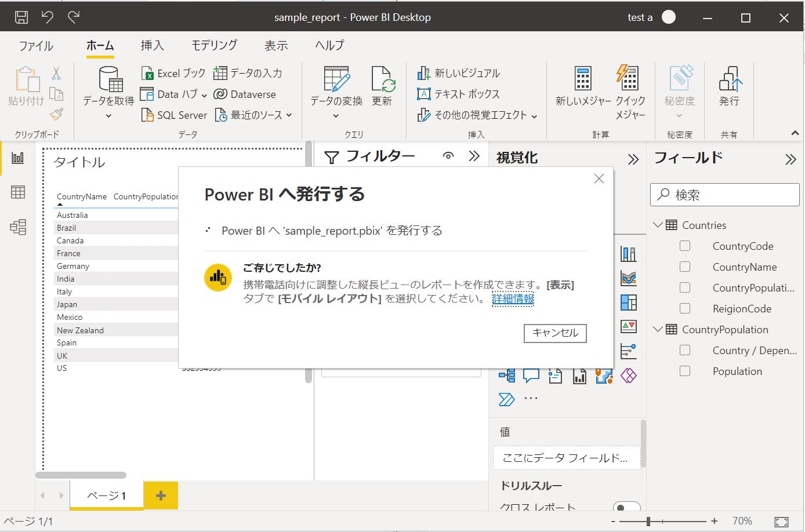Check the CountryName field
The image size is (805, 532).
(x=685, y=267)
